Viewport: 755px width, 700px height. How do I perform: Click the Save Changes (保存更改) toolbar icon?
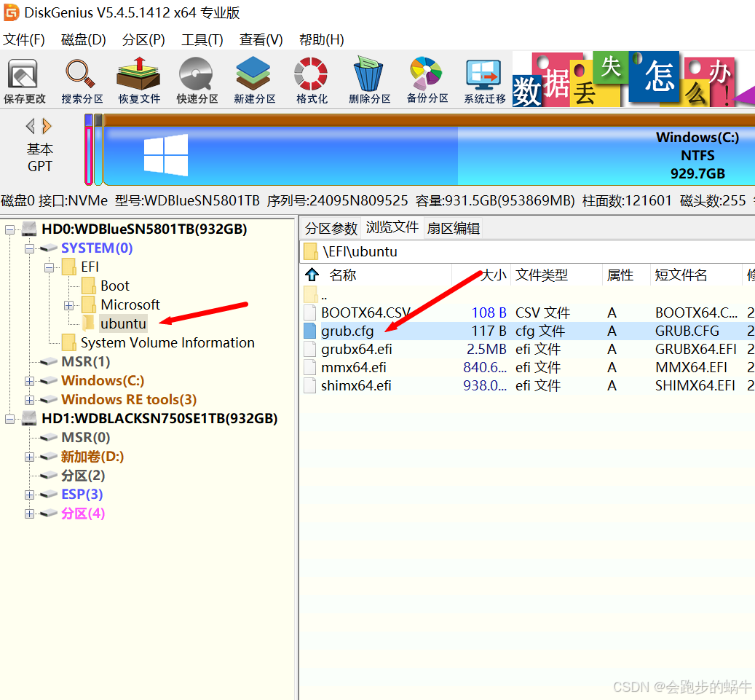24,80
